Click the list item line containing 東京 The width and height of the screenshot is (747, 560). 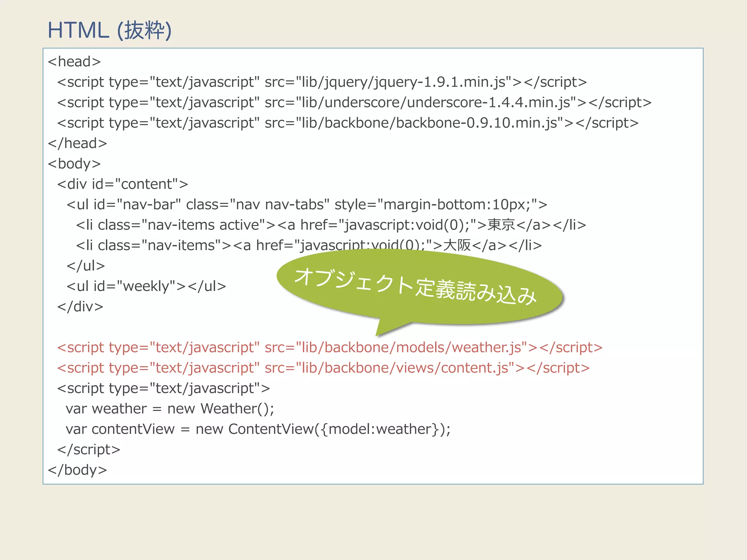pos(331,225)
